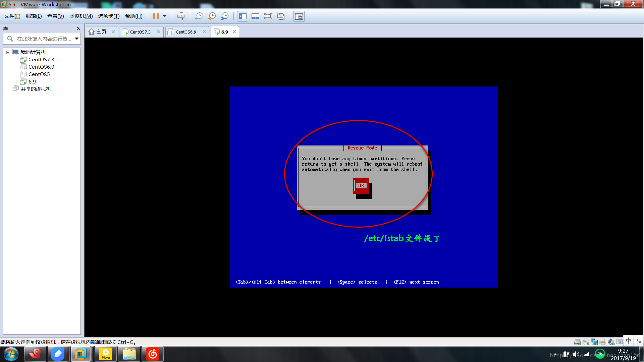Click the console view toolbar icon
Screen dimensions: 644x362
299,16
